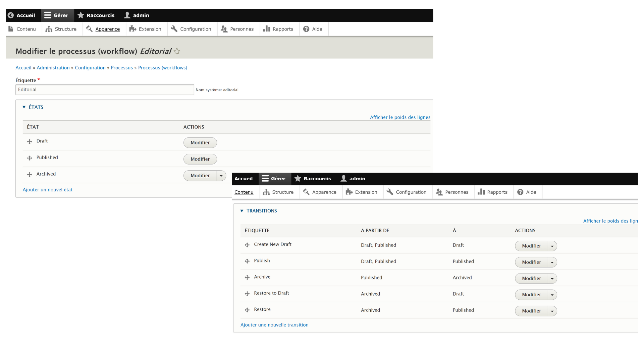Click Ajouter un nouvel état link
The width and height of the screenshot is (644, 362).
pyautogui.click(x=47, y=189)
